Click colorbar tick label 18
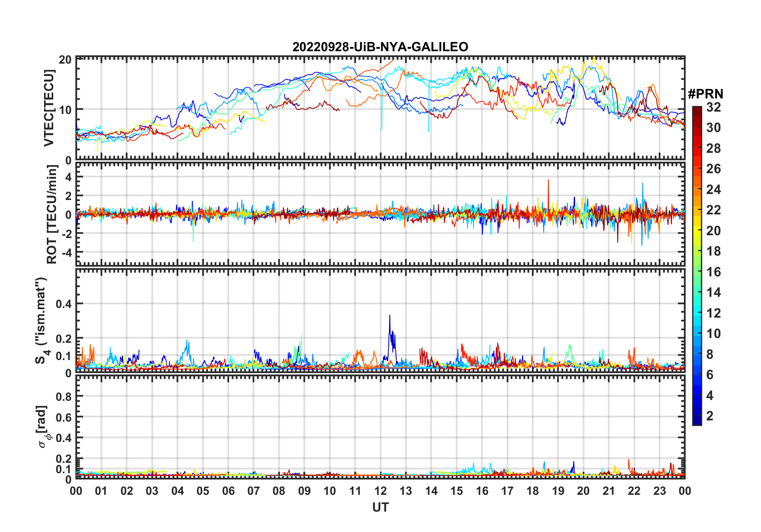This screenshot has height=532, width=761. pyautogui.click(x=713, y=251)
